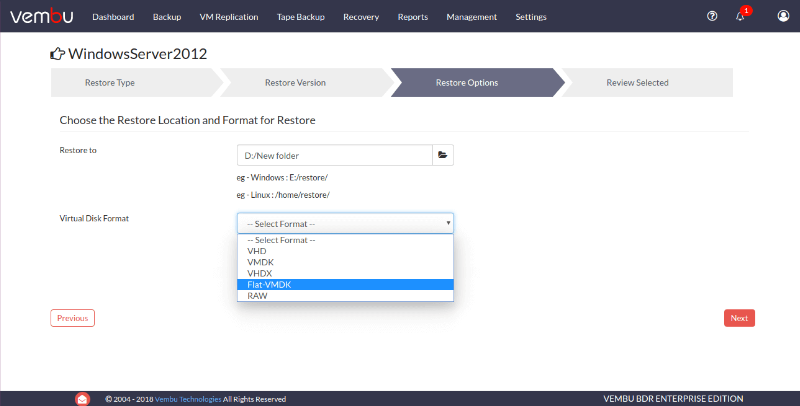This screenshot has height=406, width=800.
Task: Open the VM Replication menu
Action: point(229,17)
